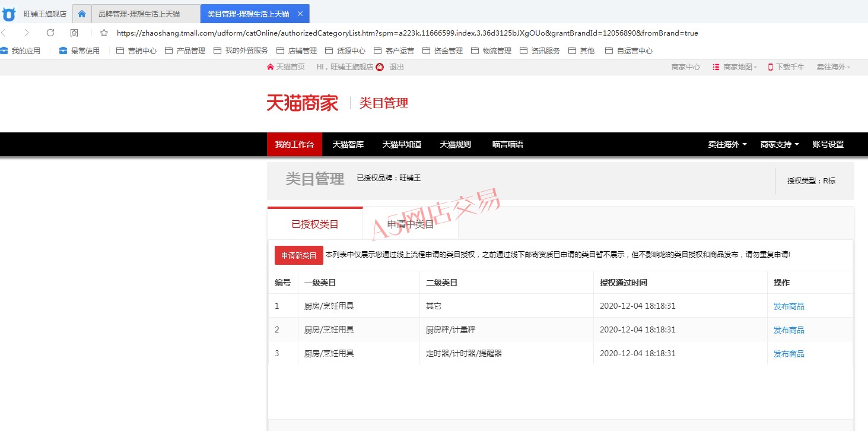Screen dimensions: 868x431
Task: Open the 我的外贸服务 bookmark folder
Action: [x=241, y=51]
